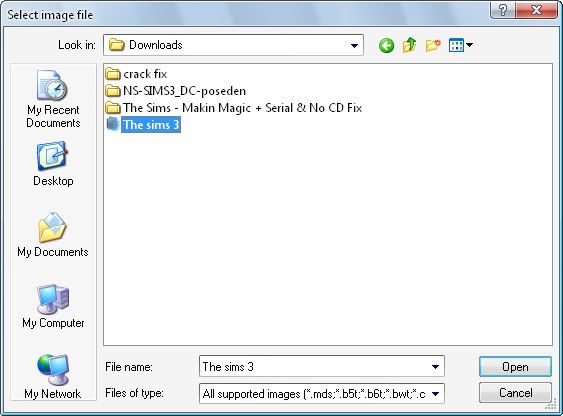Screen dimensions: 563x416
Task: Create a new folder
Action: pyautogui.click(x=433, y=46)
